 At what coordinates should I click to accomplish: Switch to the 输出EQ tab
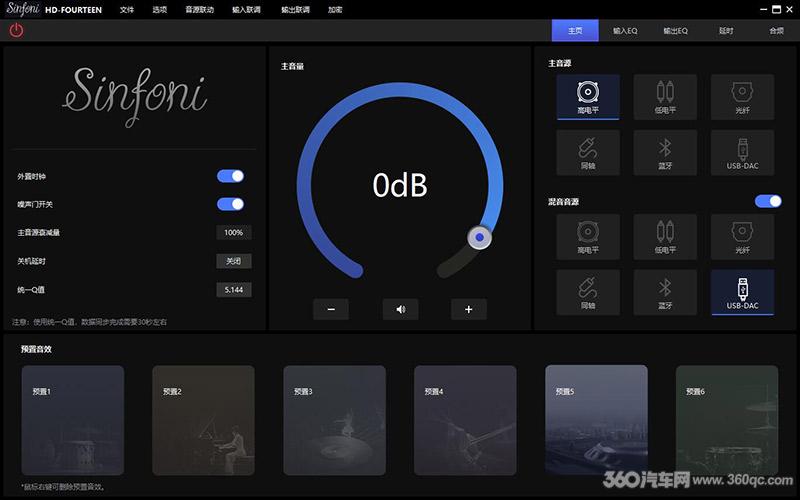coord(676,31)
